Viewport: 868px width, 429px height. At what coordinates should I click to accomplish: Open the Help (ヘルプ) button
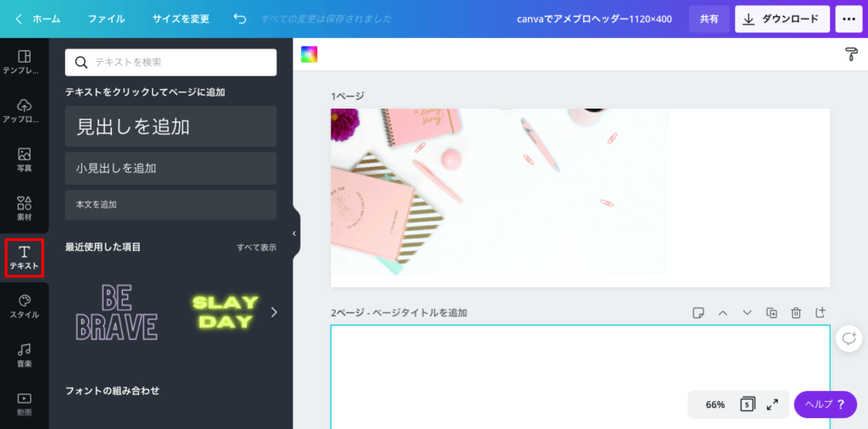(826, 404)
